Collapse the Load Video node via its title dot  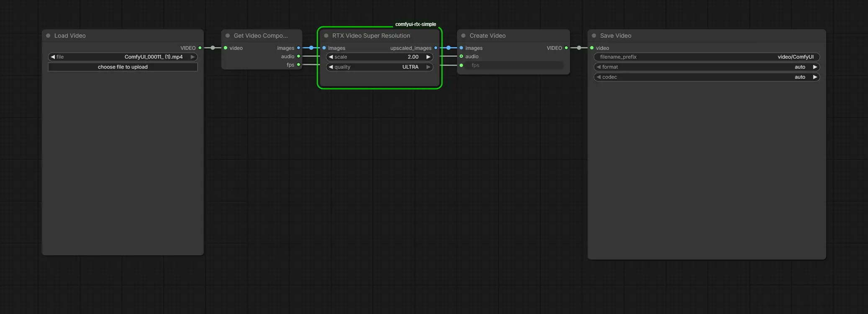coord(48,36)
